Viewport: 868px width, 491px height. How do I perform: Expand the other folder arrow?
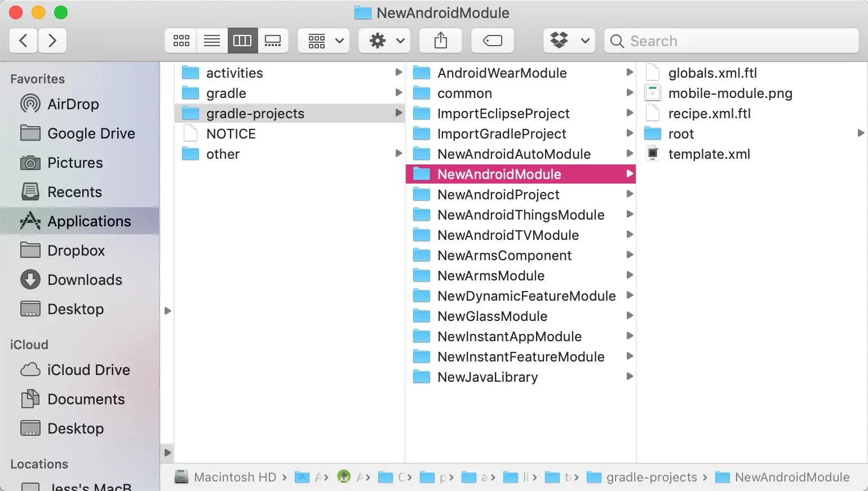point(398,153)
